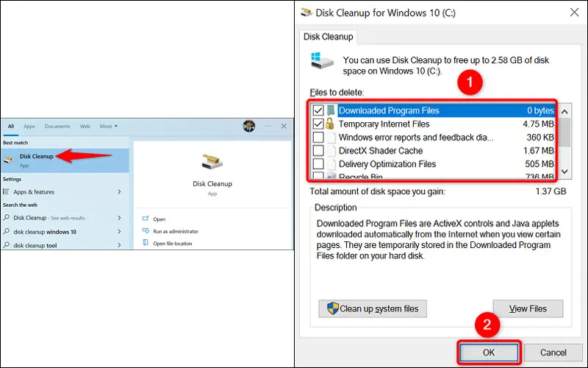Expand 'disk cleanup windows 10' chevron

tap(119, 231)
